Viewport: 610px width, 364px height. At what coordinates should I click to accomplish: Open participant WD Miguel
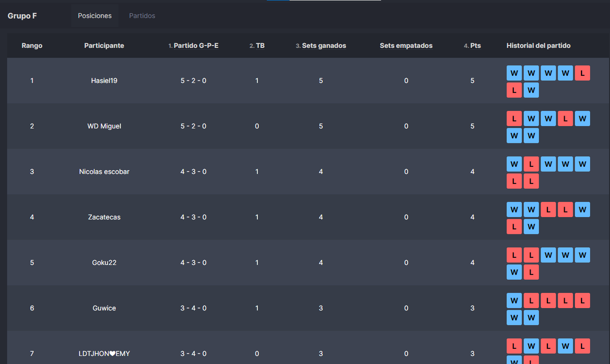104,126
